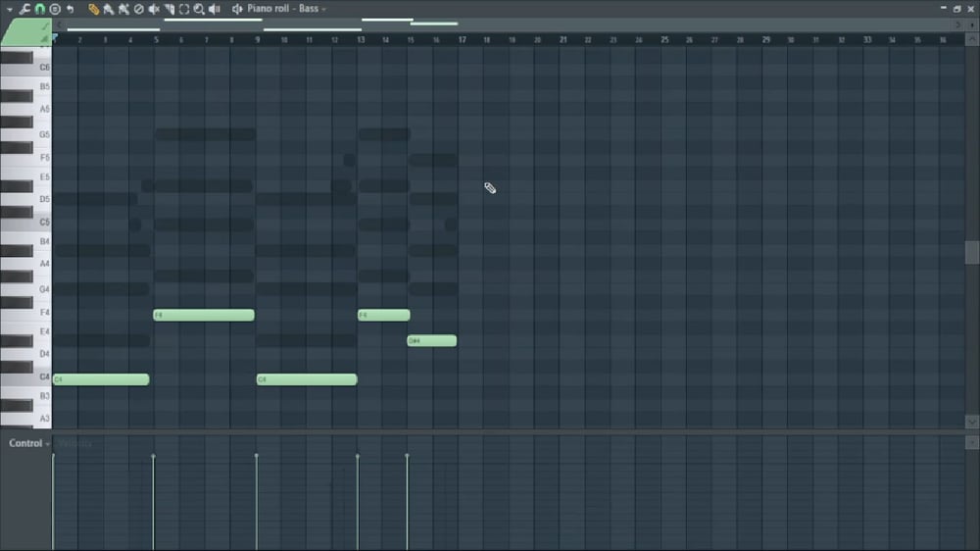Image resolution: width=980 pixels, height=551 pixels.
Task: Select the dashed-rectangle Select tool
Action: [184, 9]
